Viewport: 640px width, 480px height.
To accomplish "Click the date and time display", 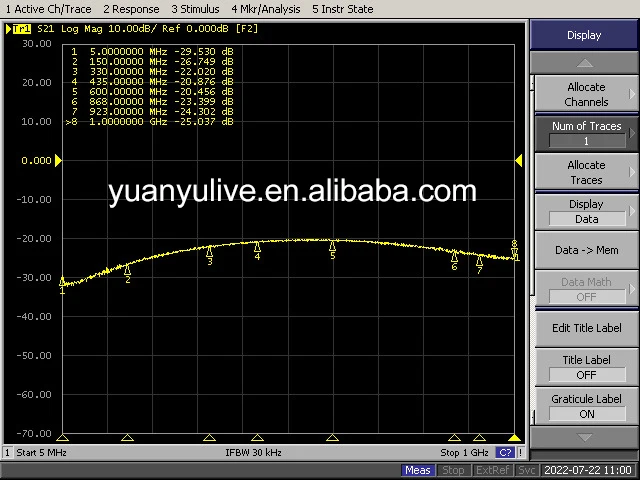I will (x=588, y=470).
